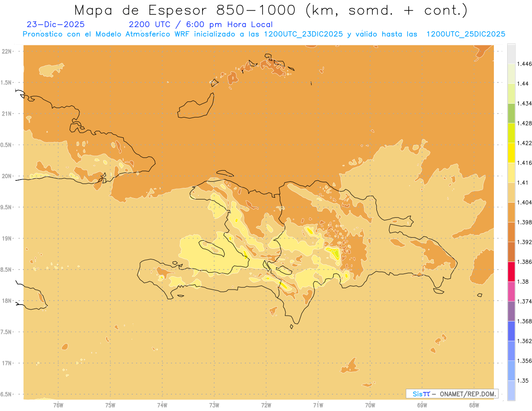The image size is (532, 411).
Task: Click the '73W' longitude label
Action: (214, 405)
